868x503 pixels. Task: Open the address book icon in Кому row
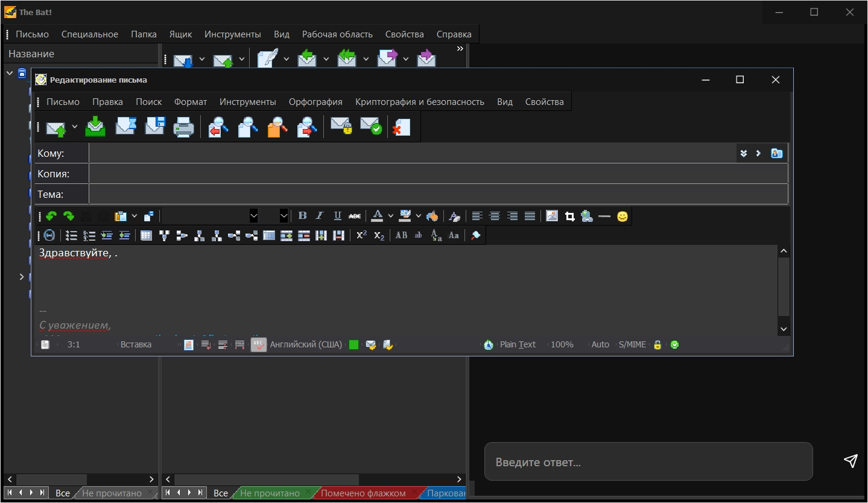pyautogui.click(x=777, y=153)
